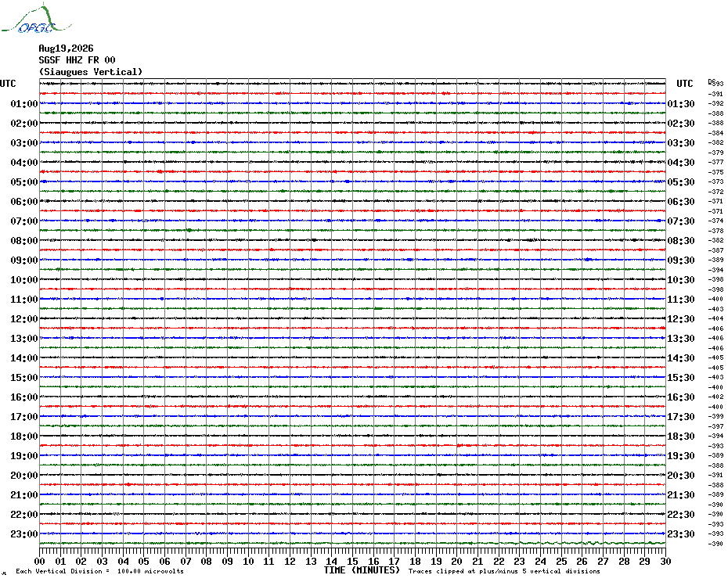Select the date text Aug19,2026
This screenshot has width=728, height=582.
66,48
